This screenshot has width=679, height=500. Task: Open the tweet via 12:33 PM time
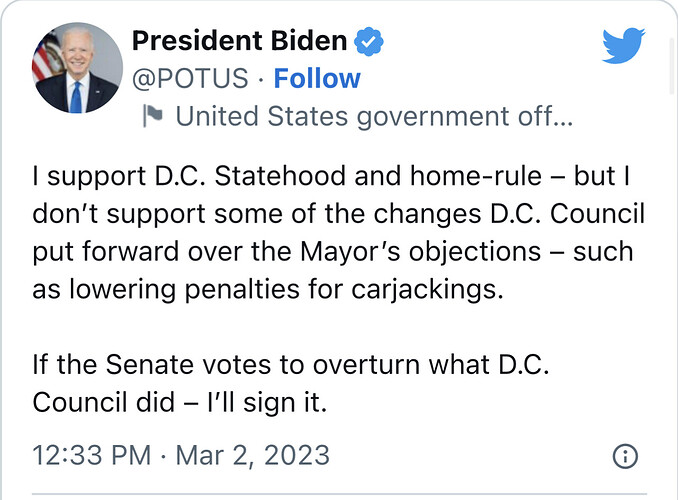pyautogui.click(x=92, y=455)
